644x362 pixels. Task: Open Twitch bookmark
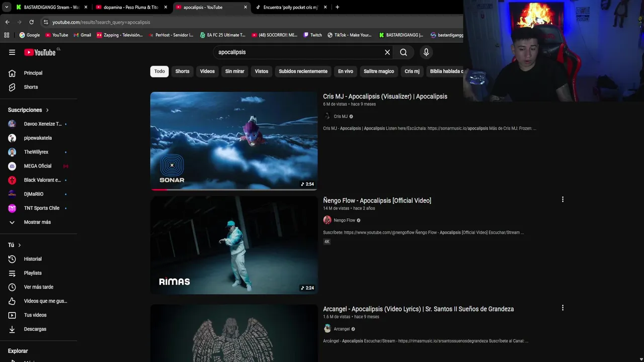click(312, 35)
